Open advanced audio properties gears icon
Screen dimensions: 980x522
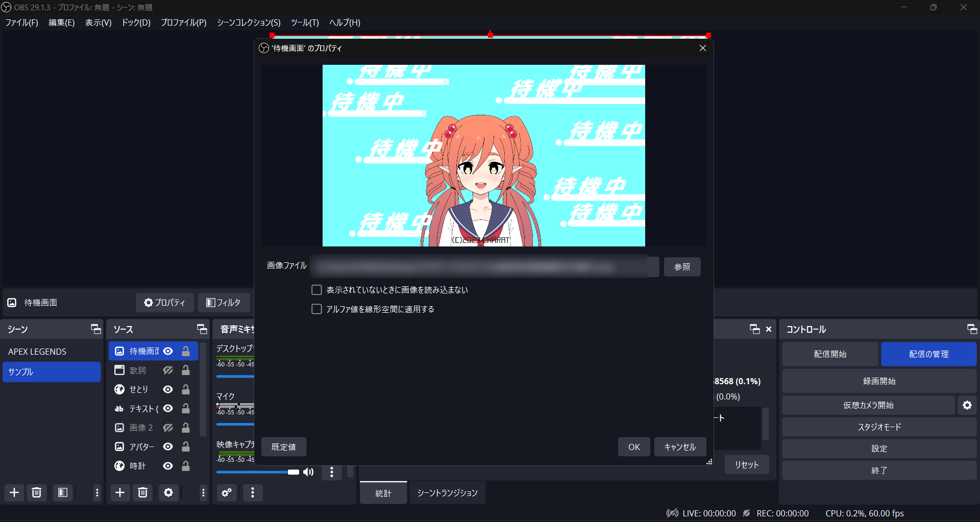tap(227, 492)
